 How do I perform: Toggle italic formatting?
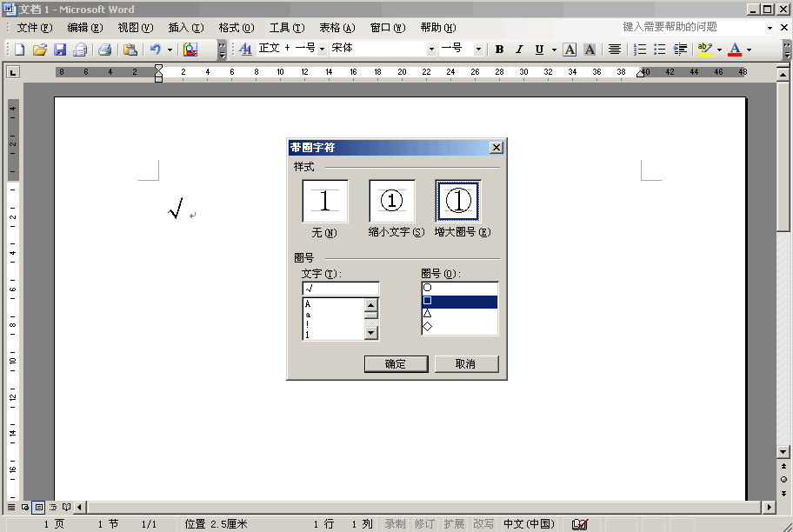(519, 49)
